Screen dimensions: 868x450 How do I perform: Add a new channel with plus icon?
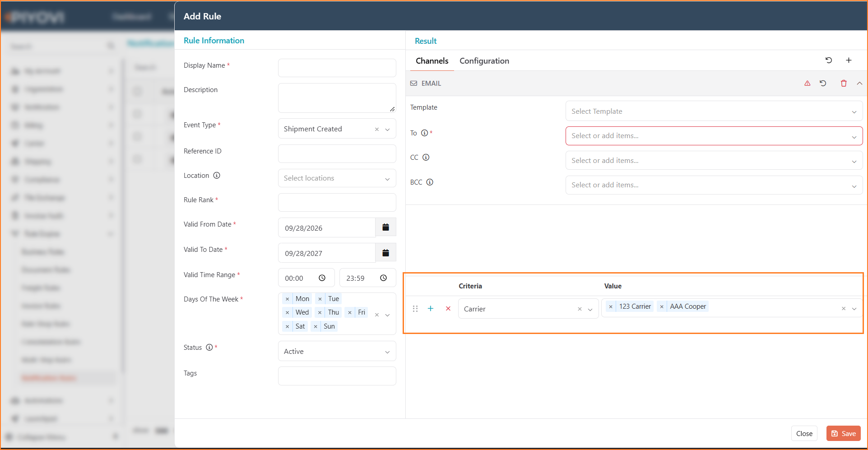tap(849, 60)
